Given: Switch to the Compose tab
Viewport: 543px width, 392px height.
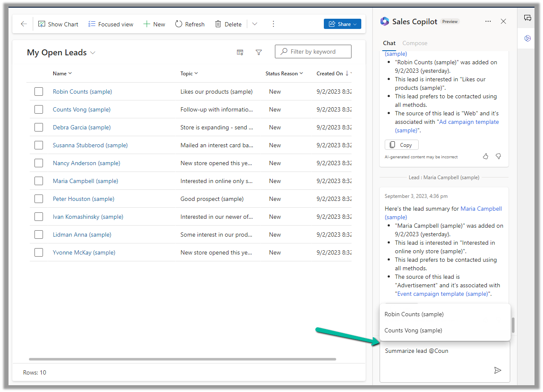Looking at the screenshot, I should 414,43.
